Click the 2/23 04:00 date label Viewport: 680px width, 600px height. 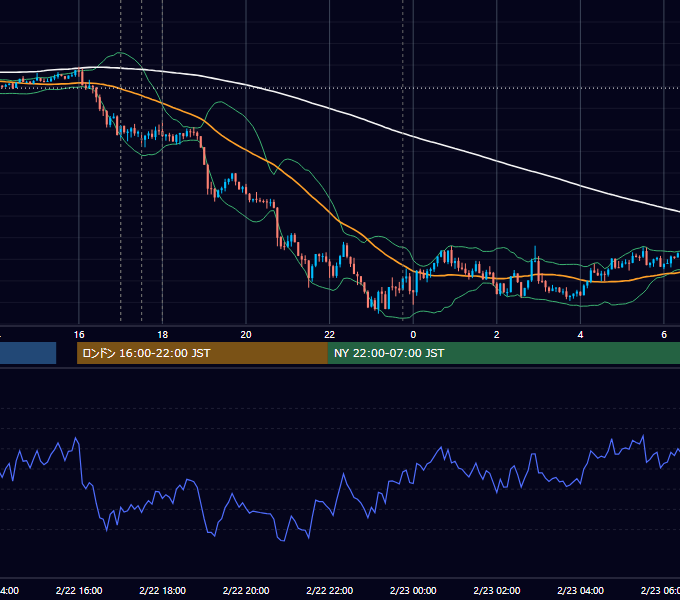point(580,590)
